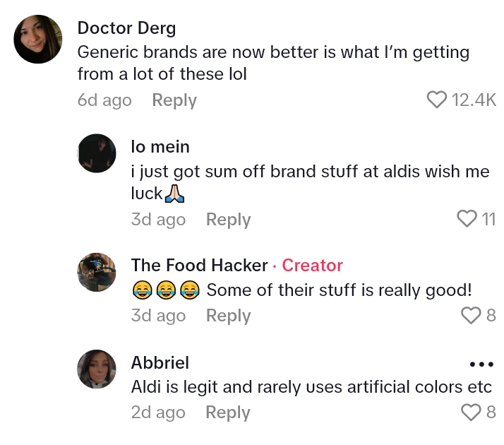Open Abbriel's profile avatar
Image resolution: width=504 pixels, height=445 pixels.
[96, 369]
